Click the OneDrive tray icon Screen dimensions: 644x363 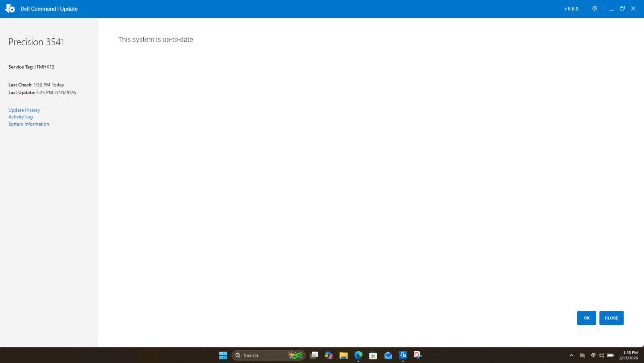click(582, 355)
